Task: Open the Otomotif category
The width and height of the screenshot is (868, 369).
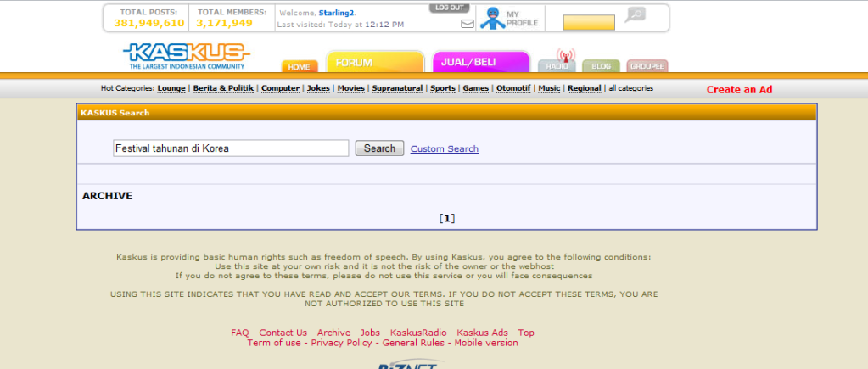Action: [513, 88]
